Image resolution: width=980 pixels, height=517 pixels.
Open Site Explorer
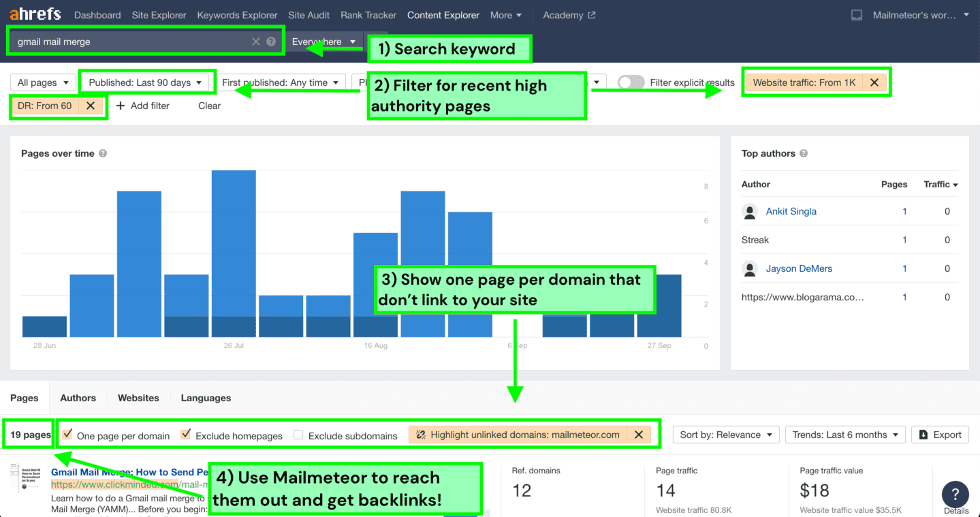[159, 15]
